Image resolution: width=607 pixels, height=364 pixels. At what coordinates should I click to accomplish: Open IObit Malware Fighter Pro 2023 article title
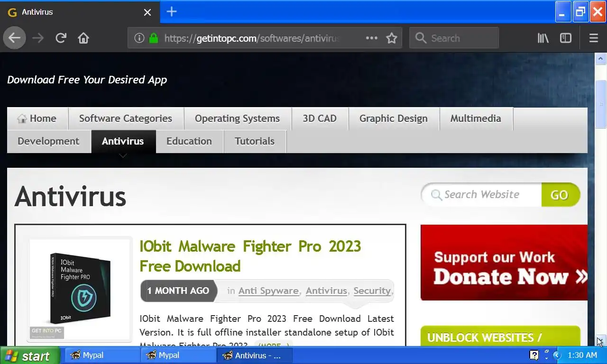pos(250,256)
